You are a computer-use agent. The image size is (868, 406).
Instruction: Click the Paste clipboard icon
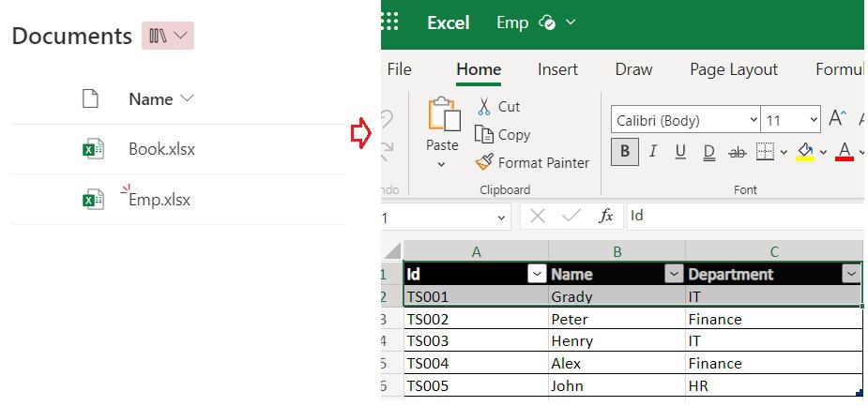(444, 114)
